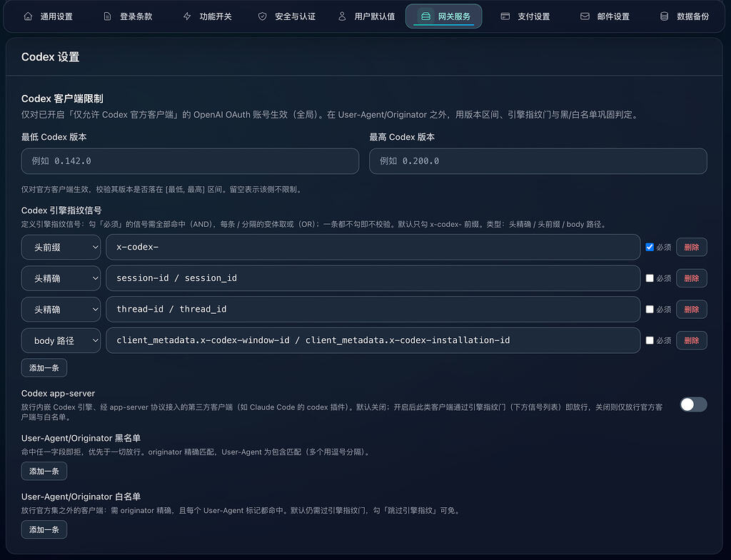Open the 支付设置 tab
The image size is (731, 560).
pyautogui.click(x=525, y=16)
